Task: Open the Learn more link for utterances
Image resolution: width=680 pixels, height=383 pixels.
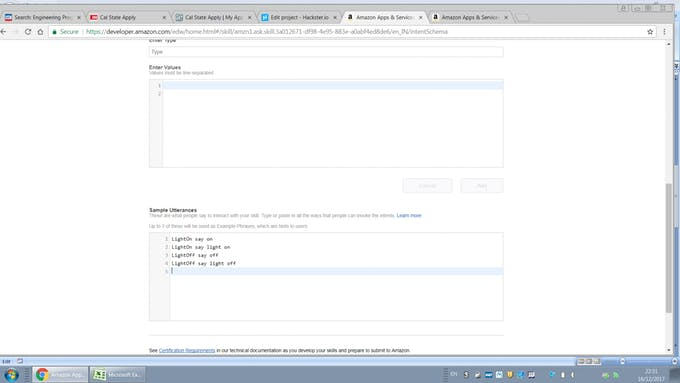Action: 409,216
